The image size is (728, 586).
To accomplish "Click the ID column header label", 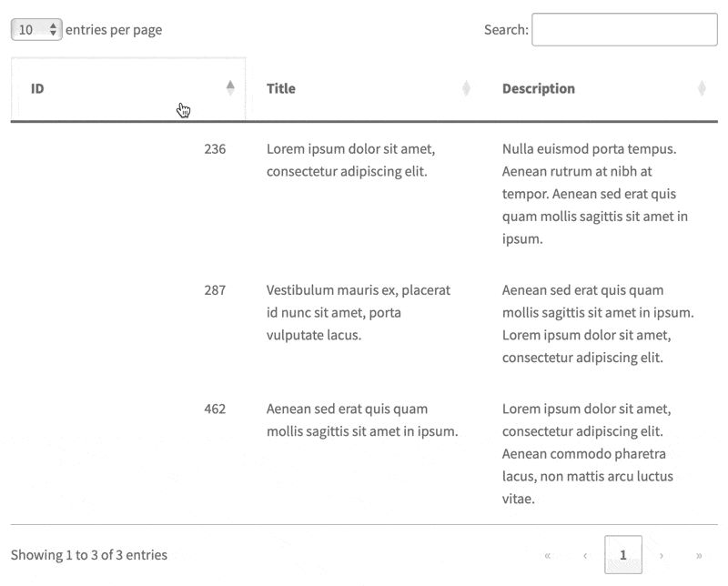I will 37,89.
